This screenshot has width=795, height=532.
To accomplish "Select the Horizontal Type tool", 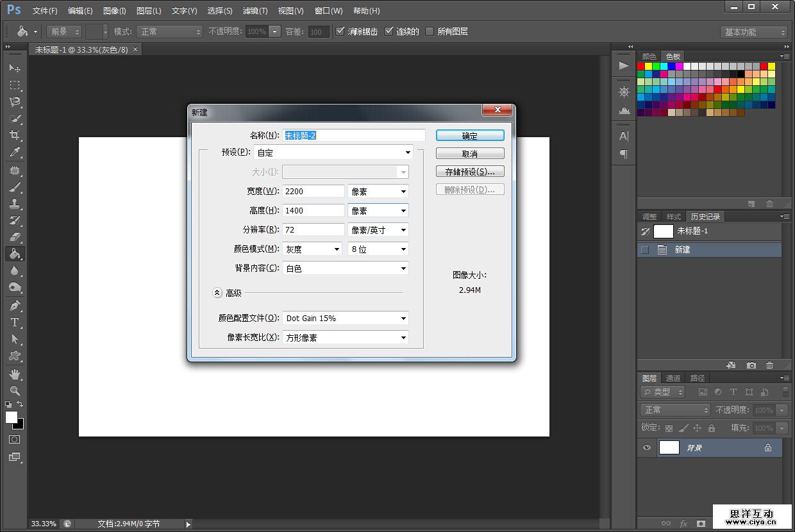I will 15,322.
